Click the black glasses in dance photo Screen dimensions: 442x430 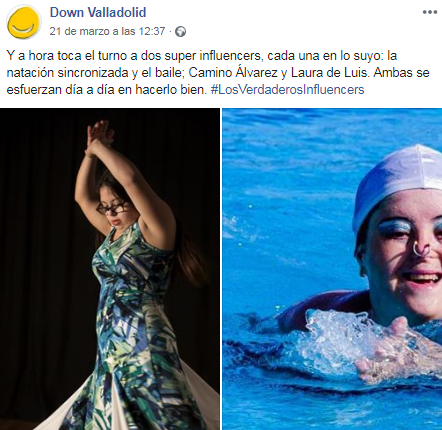tap(113, 208)
